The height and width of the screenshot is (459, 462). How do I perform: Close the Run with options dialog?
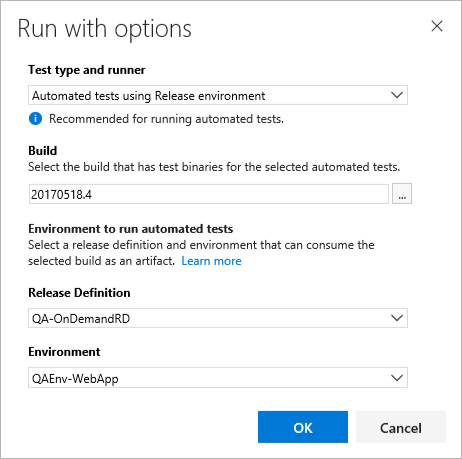437,26
